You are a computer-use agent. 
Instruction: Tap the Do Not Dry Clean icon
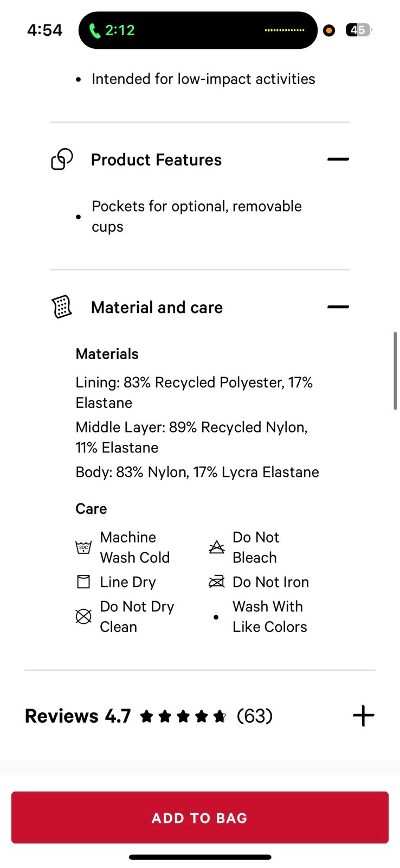(83, 616)
